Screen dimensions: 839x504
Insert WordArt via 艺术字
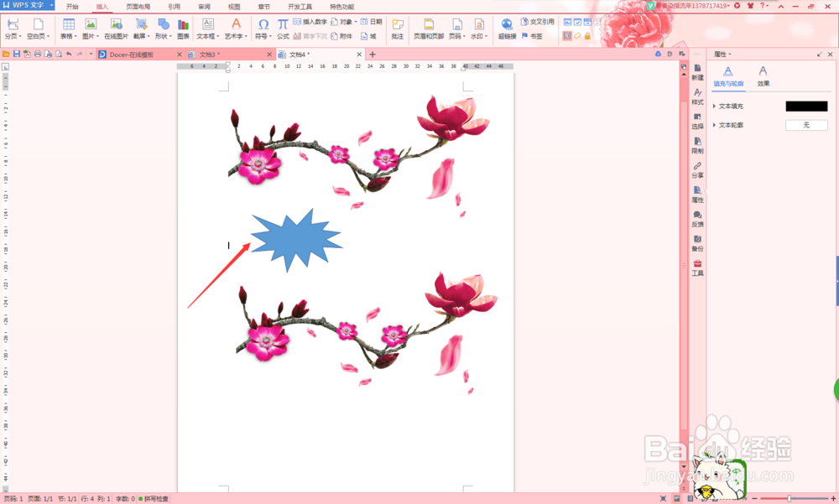pyautogui.click(x=236, y=29)
